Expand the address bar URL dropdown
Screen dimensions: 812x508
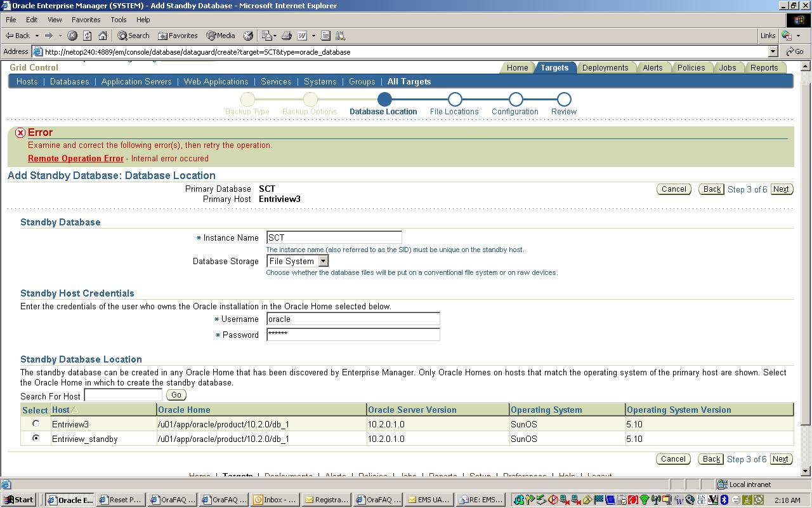(773, 52)
